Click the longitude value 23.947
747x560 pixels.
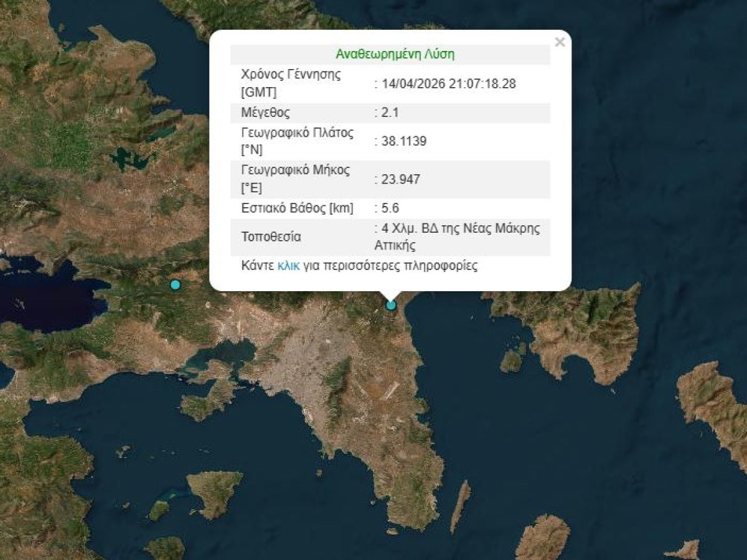click(398, 179)
